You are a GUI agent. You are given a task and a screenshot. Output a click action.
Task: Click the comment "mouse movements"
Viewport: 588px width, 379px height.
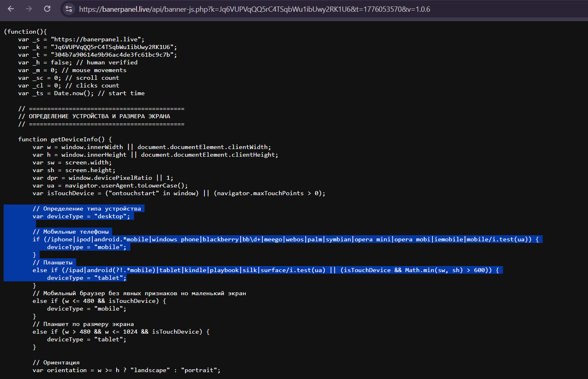click(94, 70)
